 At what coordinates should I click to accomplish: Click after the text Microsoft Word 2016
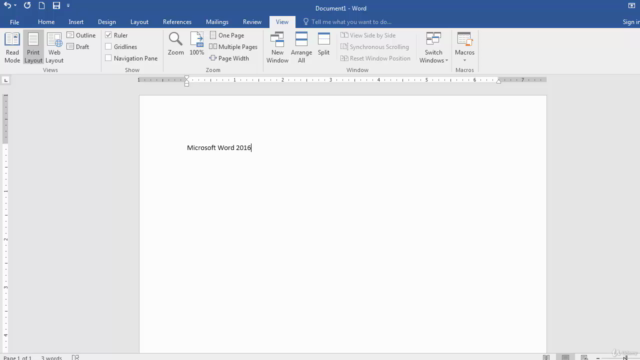point(252,148)
